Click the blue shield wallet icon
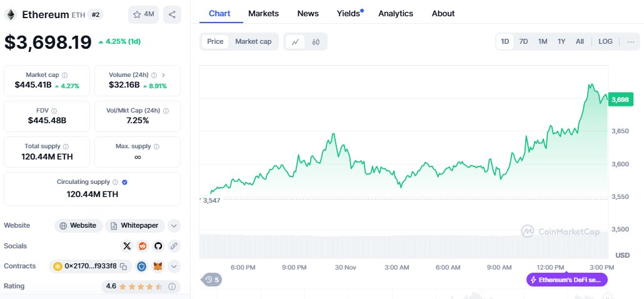This screenshot has width=644, height=299. [142, 266]
